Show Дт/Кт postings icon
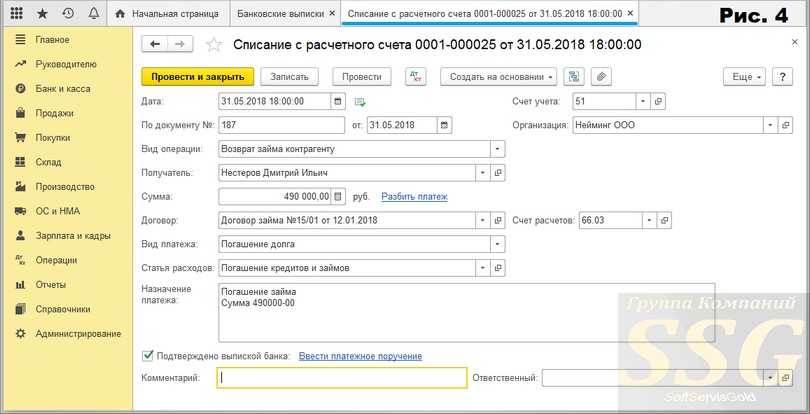Screen dimensions: 810x414 point(416,76)
